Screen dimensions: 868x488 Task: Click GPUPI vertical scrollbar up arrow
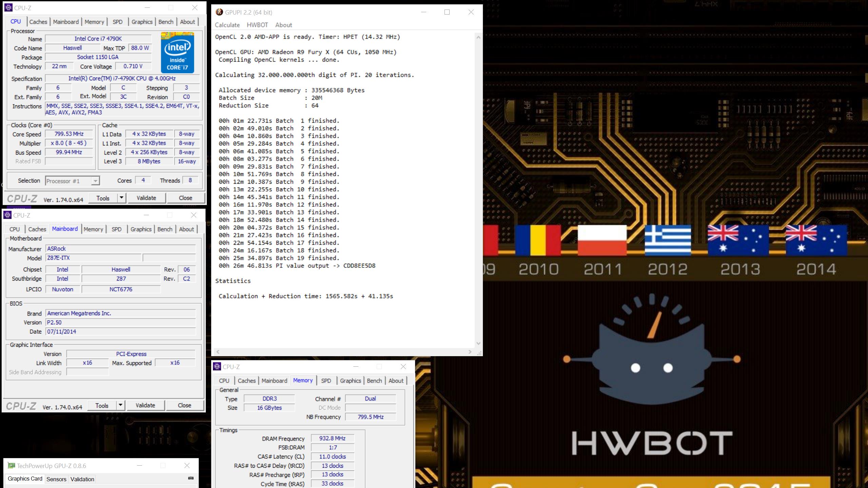point(478,37)
